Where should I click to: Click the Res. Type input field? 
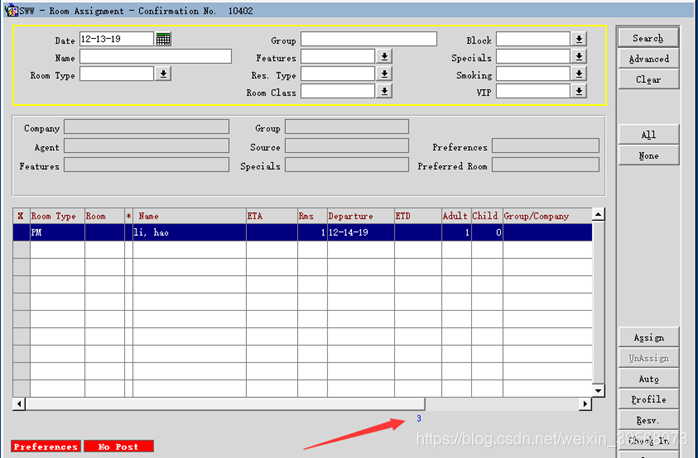coord(338,74)
